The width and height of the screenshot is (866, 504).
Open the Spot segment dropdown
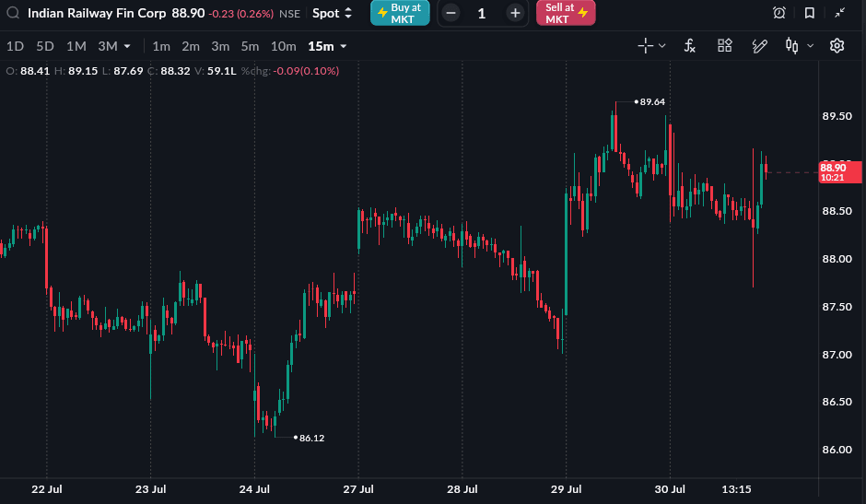pos(332,13)
